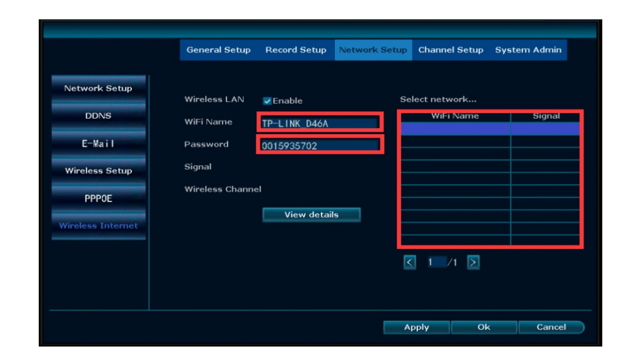Viewport: 636px width, 364px height.
Task: Open the DDNS settings page
Action: click(98, 116)
